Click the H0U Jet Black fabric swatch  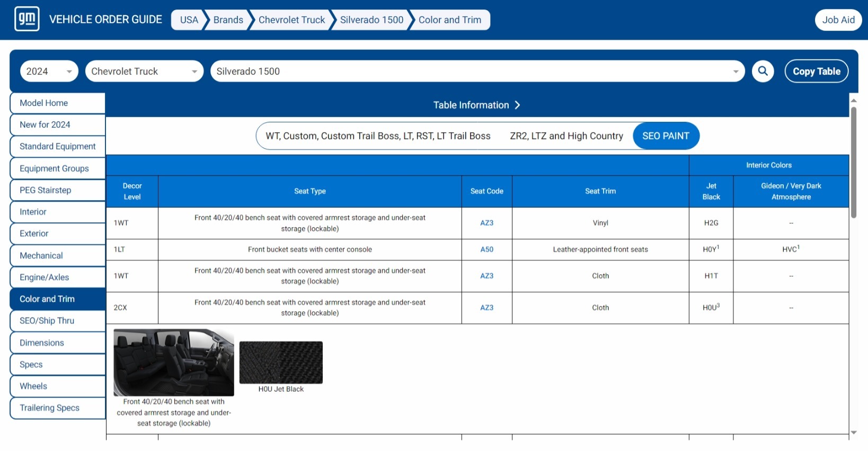(x=281, y=362)
